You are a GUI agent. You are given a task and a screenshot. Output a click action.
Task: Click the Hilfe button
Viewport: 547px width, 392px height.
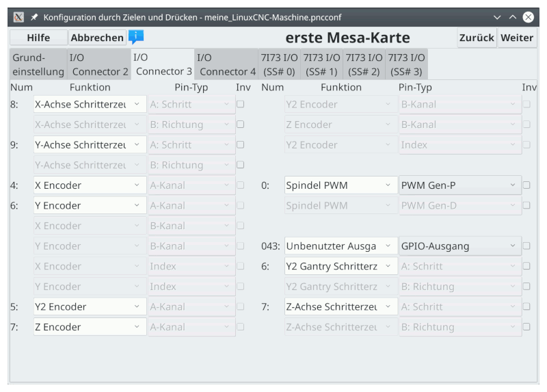(38, 38)
